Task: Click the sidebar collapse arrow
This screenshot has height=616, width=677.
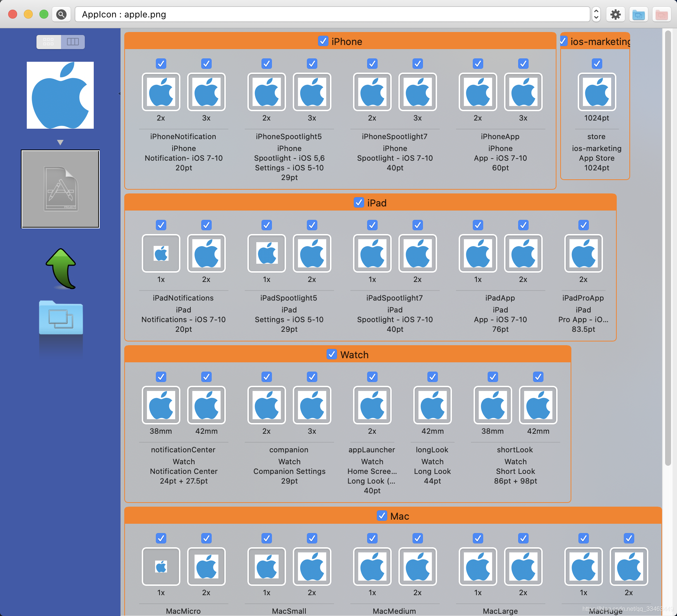Action: (119, 93)
